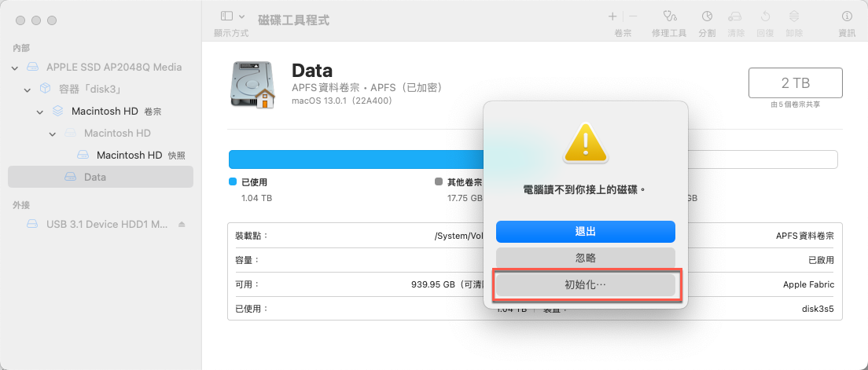Click the 1.04 TB used value
This screenshot has width=868, height=370.
pyautogui.click(x=257, y=197)
